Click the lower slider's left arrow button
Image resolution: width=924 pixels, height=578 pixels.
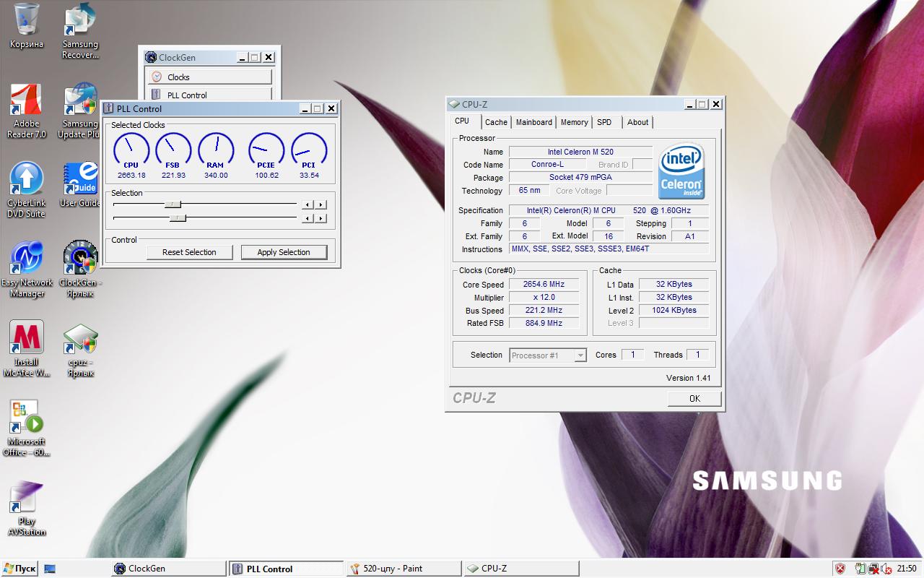click(308, 218)
